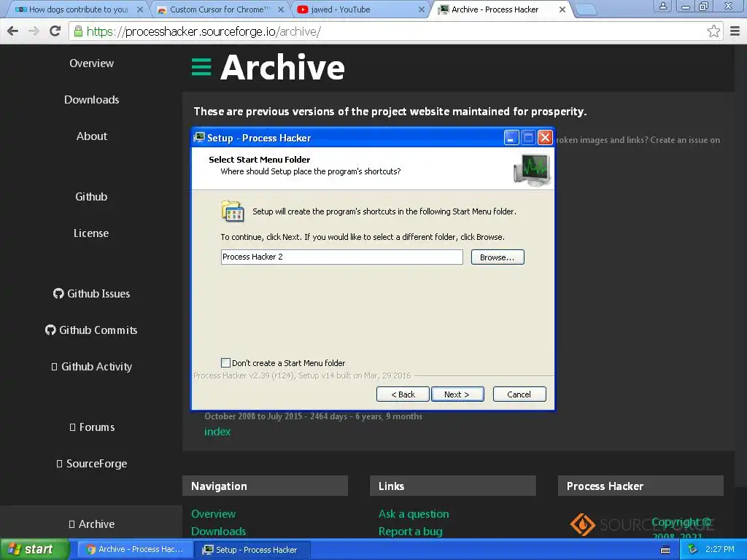Click the browser back arrow
Viewport: 747px width, 560px height.
coord(13,31)
